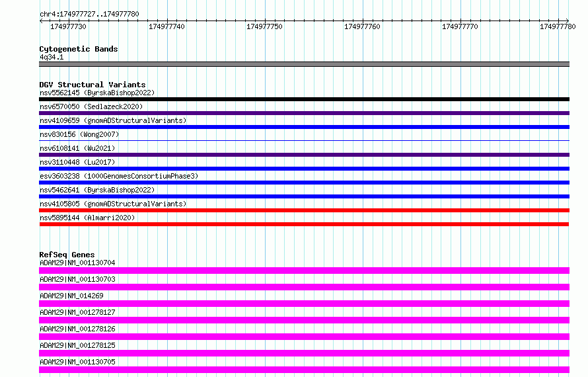The height and width of the screenshot is (377, 588).
Task: Click the blue nsv3110448 variant bar
Action: click(304, 169)
